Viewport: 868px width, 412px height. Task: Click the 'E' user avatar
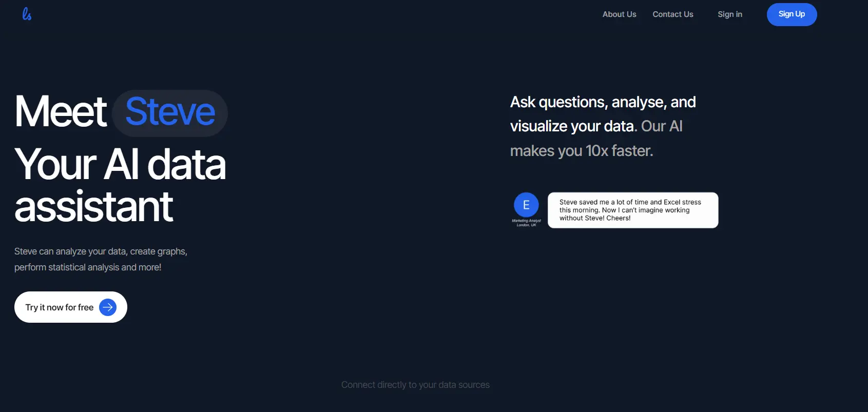[x=526, y=205]
